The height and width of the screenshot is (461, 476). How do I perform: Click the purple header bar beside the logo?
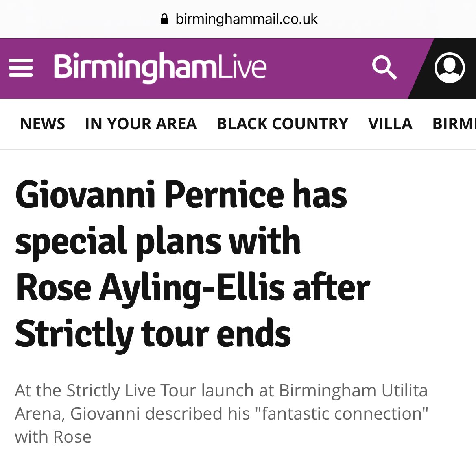pos(319,68)
